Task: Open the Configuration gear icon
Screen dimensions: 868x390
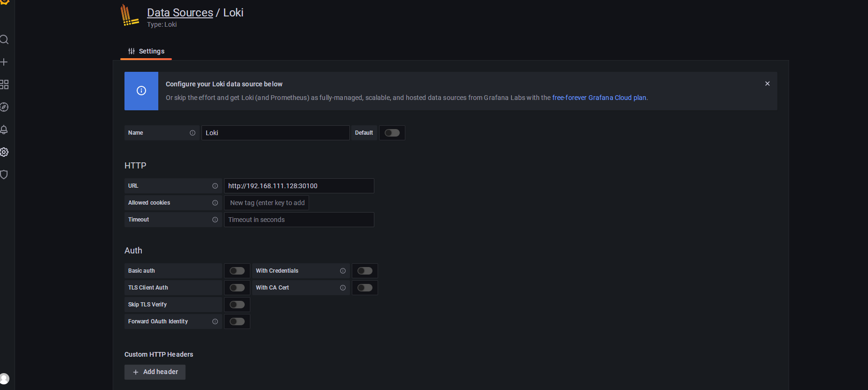Action: click(x=4, y=152)
